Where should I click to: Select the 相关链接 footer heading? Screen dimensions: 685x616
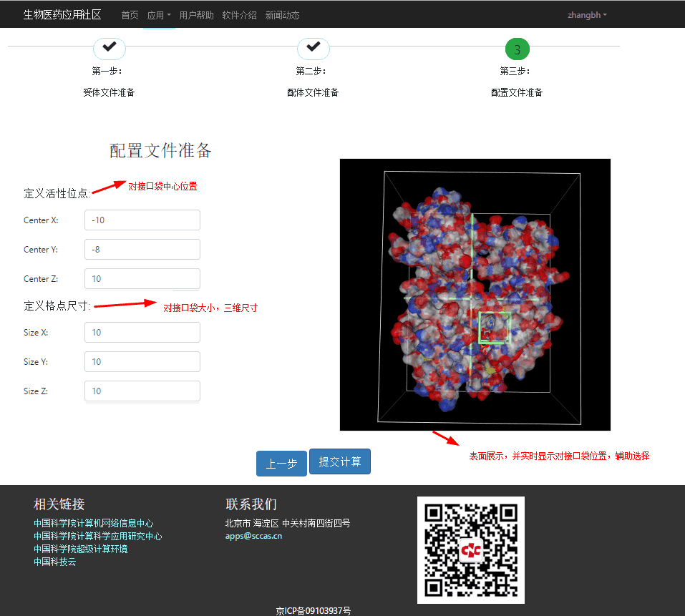coord(59,504)
